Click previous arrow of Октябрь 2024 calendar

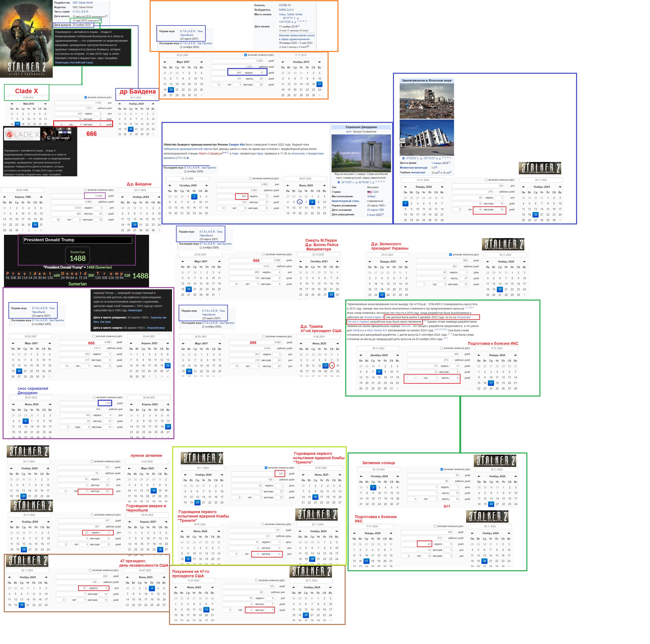(x=361, y=476)
